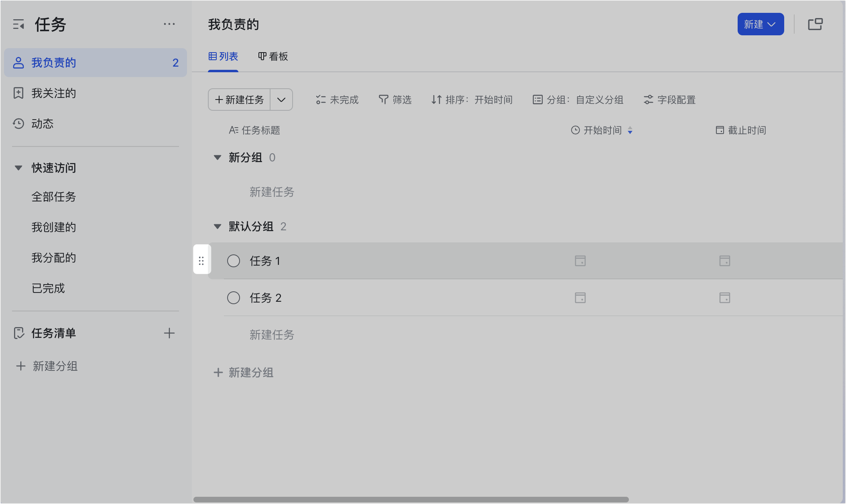Switch to the 看板 tab
The image size is (846, 504).
point(273,57)
